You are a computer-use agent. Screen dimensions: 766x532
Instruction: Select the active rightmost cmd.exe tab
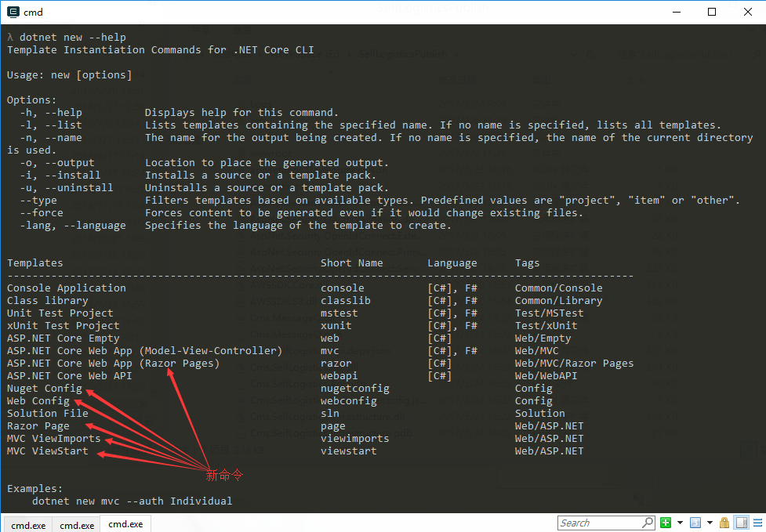pyautogui.click(x=125, y=524)
